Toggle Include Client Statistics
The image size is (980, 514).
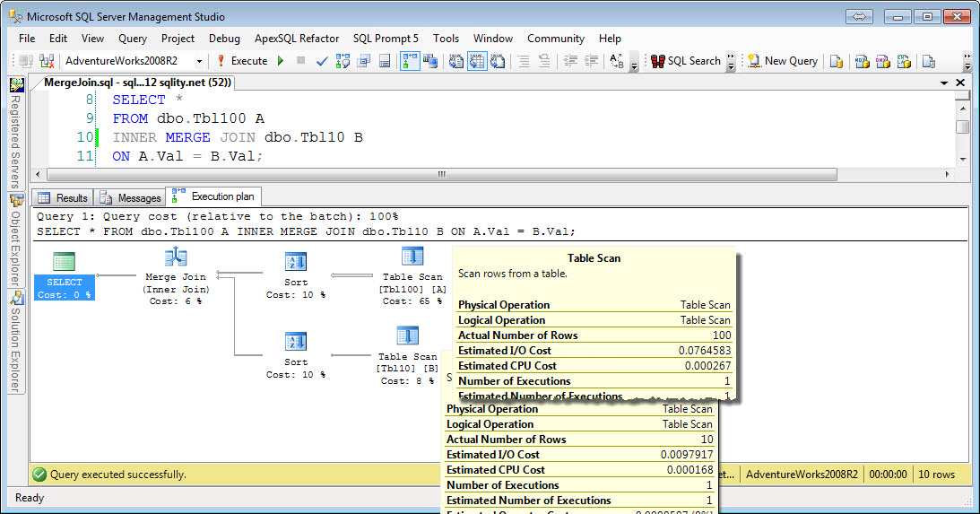(430, 61)
